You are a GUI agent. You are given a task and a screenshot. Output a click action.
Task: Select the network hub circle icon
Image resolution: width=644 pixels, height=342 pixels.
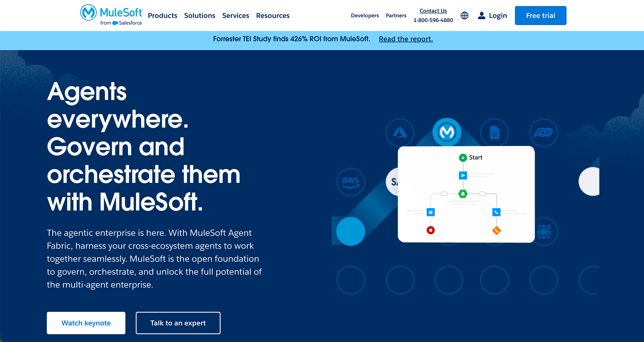(x=543, y=232)
